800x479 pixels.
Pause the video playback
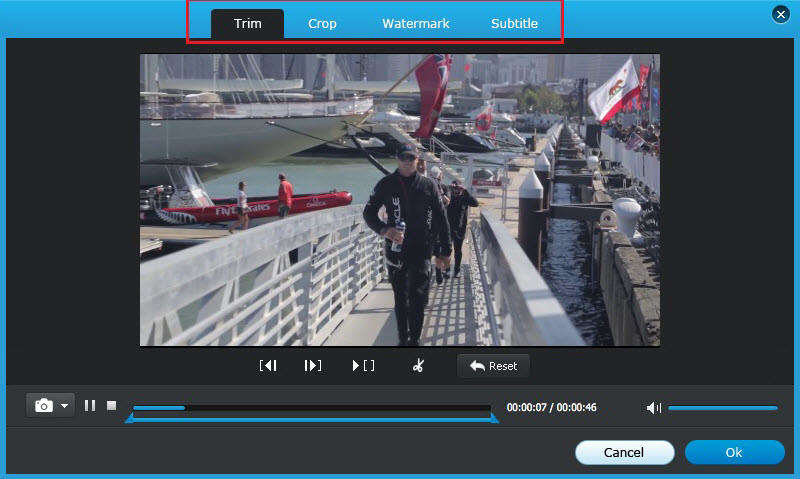(90, 406)
